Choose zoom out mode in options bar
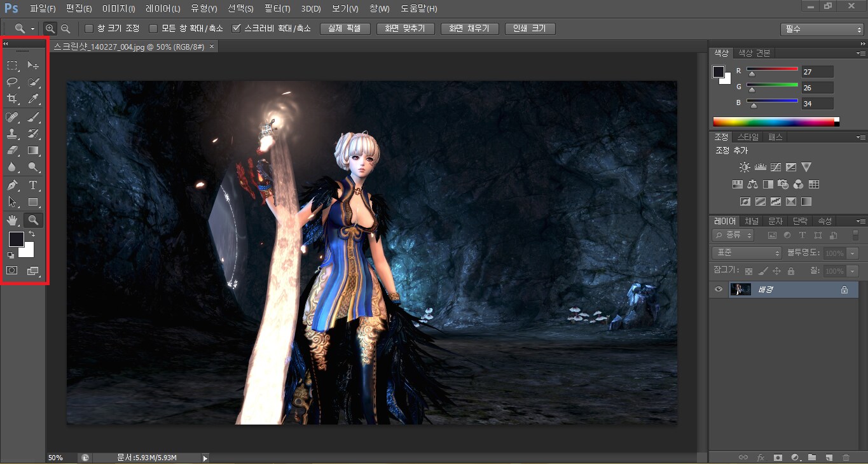This screenshot has height=464, width=868. (x=65, y=29)
